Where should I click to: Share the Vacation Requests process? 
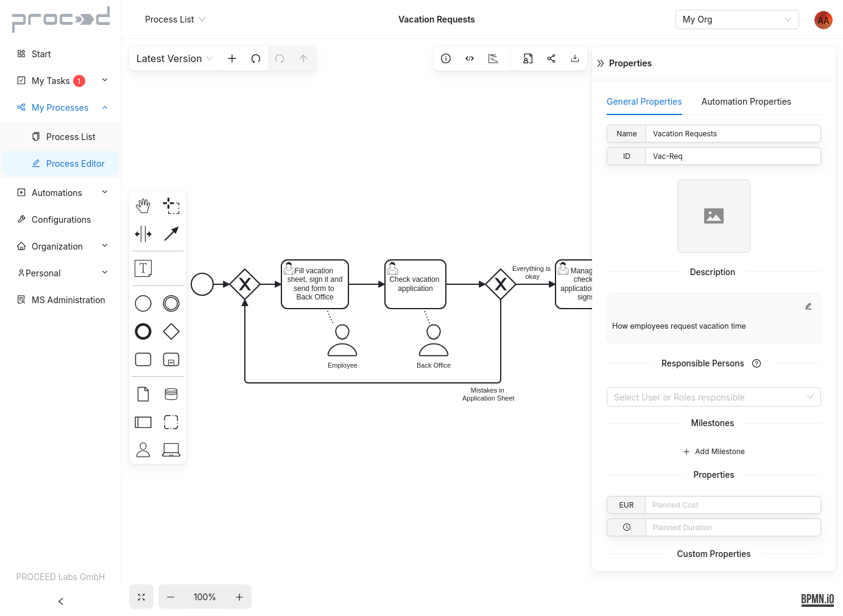[551, 58]
